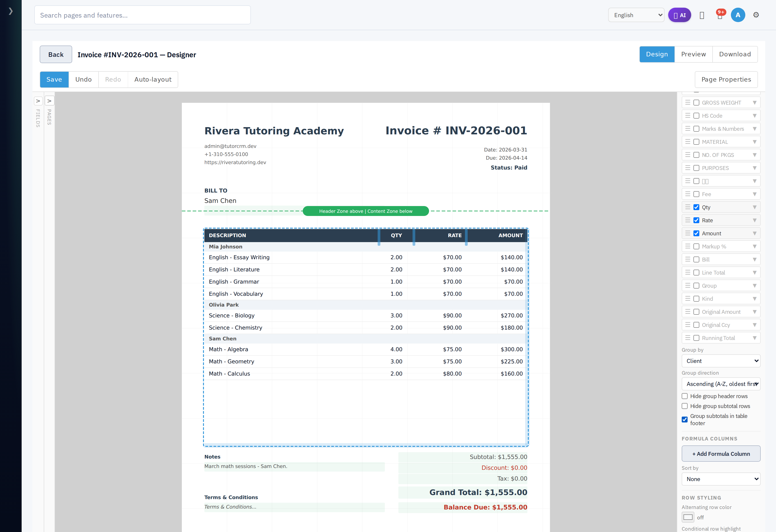Open notifications with the 9+ badge
Image resolution: width=776 pixels, height=532 pixels.
click(x=720, y=15)
